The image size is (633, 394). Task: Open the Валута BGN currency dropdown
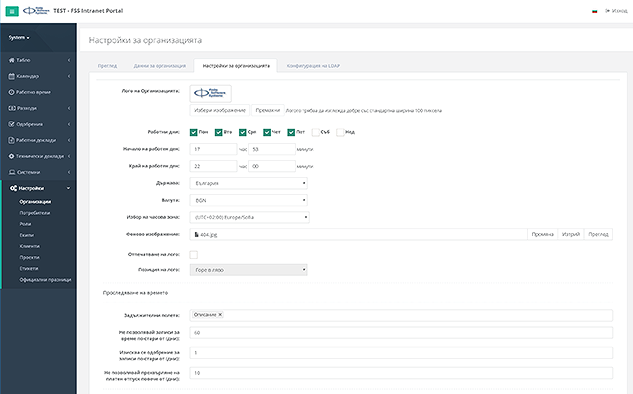249,200
